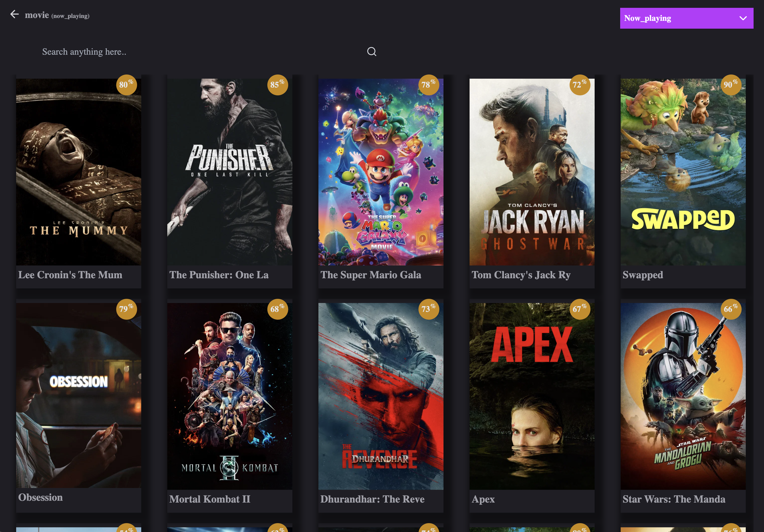Open Dhurandhar: The Revenge poster

381,396
